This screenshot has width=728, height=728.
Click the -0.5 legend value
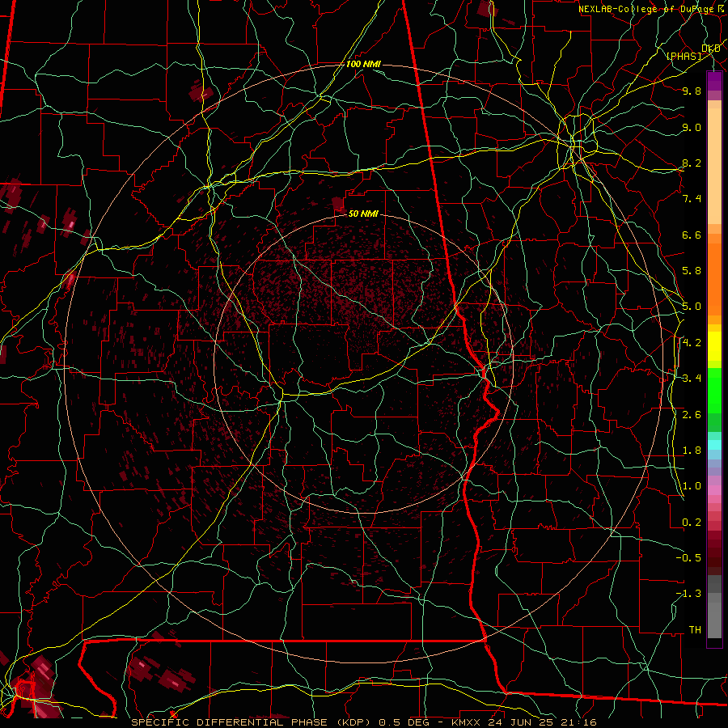[688, 558]
